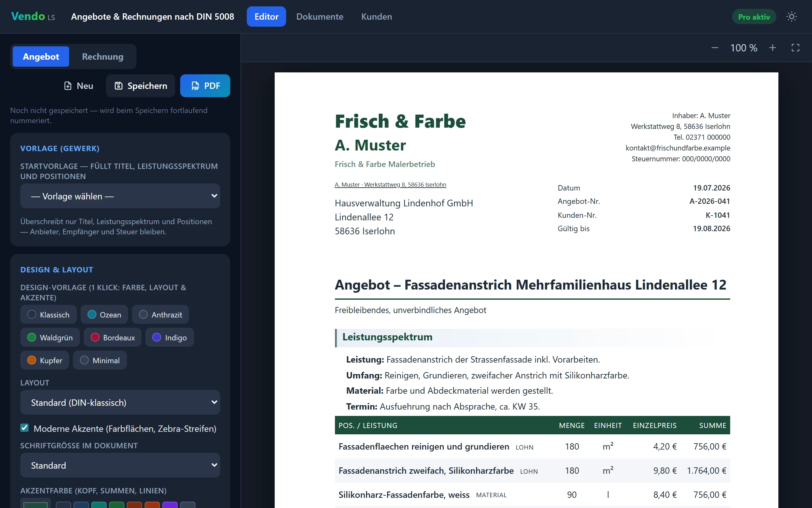Open the custom accent color picker

coord(35,503)
